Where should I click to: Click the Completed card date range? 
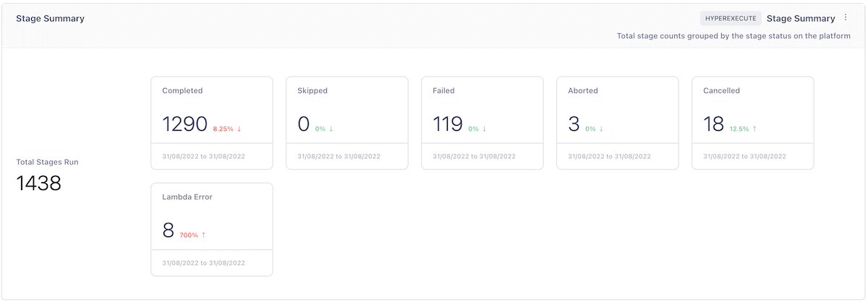203,156
